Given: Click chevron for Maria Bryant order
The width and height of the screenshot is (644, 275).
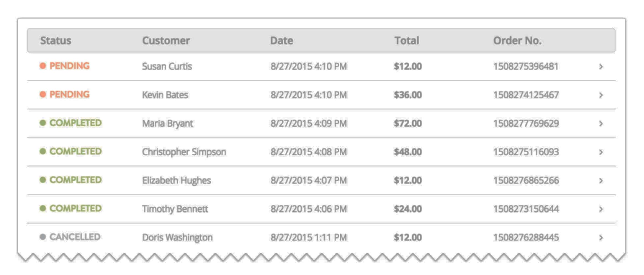Looking at the screenshot, I should (601, 124).
